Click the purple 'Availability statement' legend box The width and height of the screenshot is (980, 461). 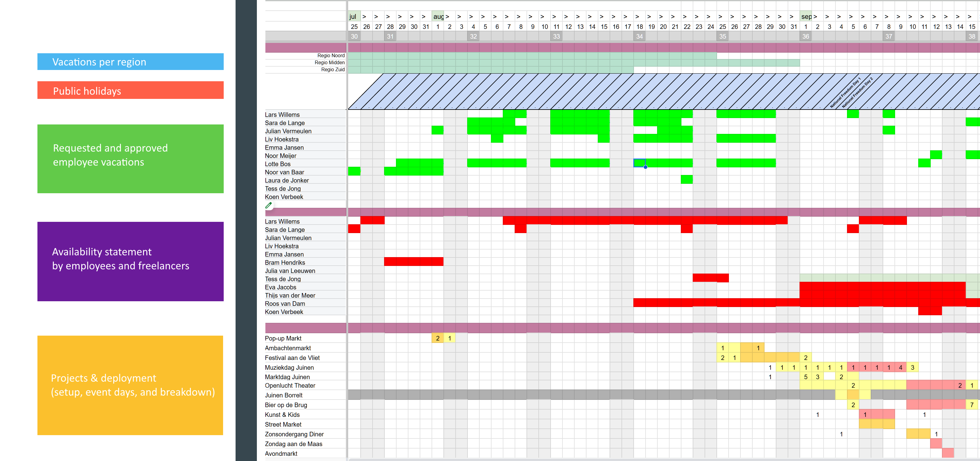pyautogui.click(x=130, y=261)
